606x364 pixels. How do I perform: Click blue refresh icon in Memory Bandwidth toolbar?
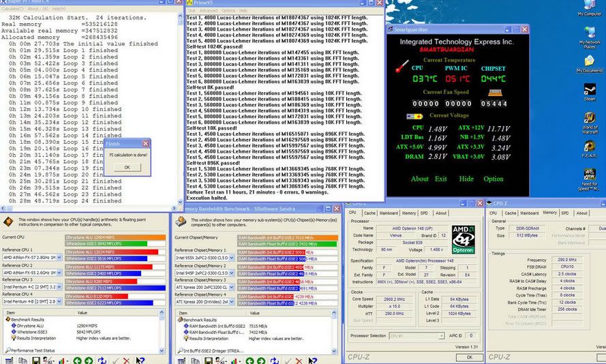click(x=275, y=361)
